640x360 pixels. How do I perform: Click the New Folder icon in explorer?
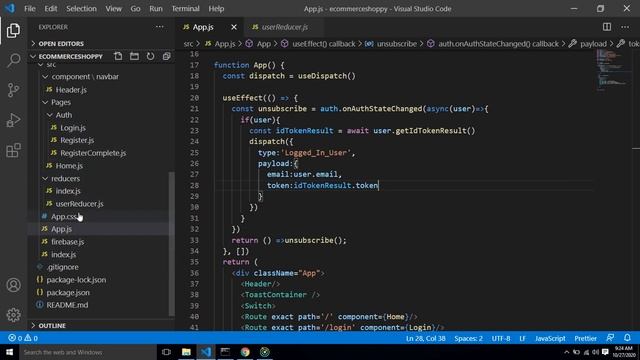[134, 56]
